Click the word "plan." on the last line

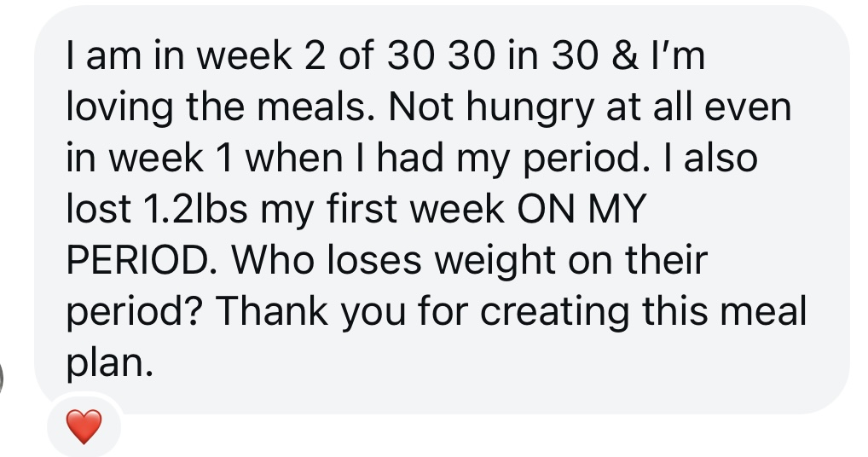click(110, 363)
